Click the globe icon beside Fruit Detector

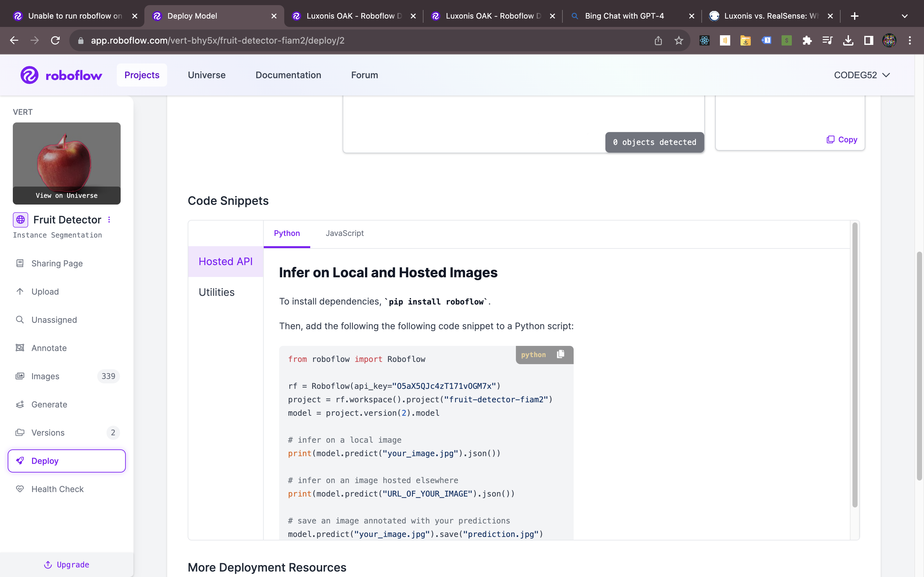(20, 220)
